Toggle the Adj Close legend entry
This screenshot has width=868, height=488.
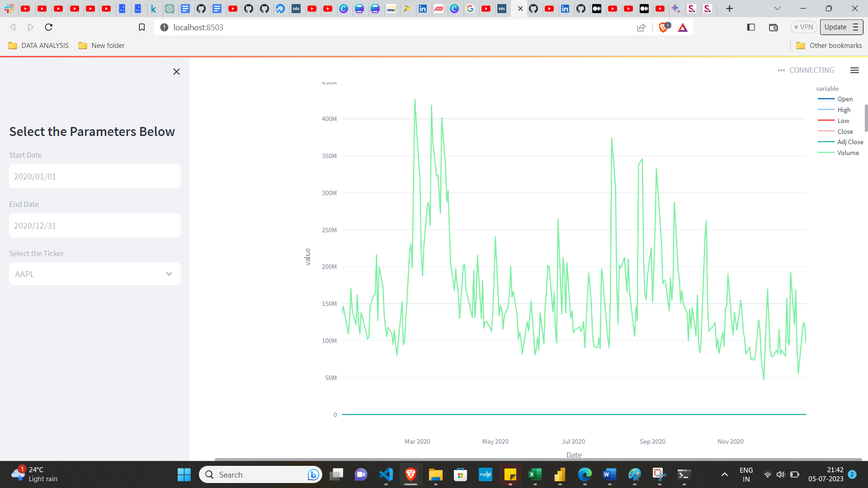(x=850, y=141)
